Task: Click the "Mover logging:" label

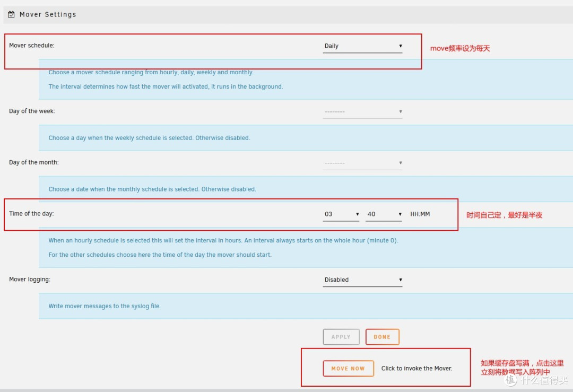Action: click(x=30, y=280)
